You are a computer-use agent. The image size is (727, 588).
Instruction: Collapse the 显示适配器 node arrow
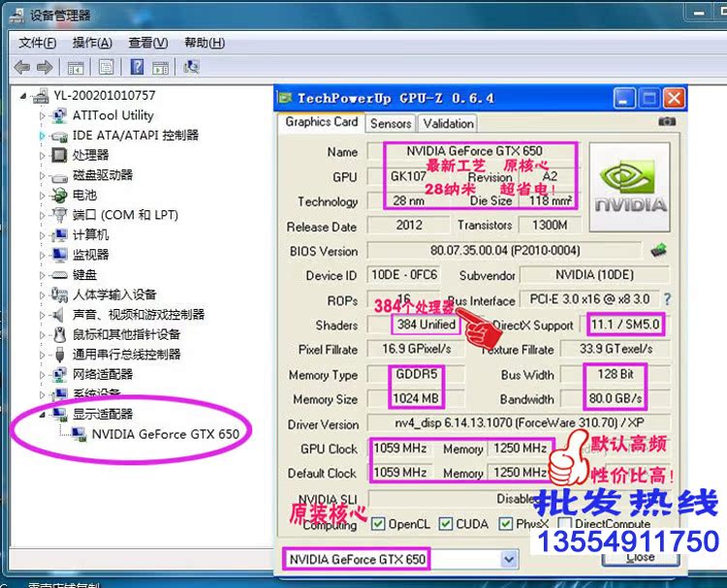[x=43, y=415]
